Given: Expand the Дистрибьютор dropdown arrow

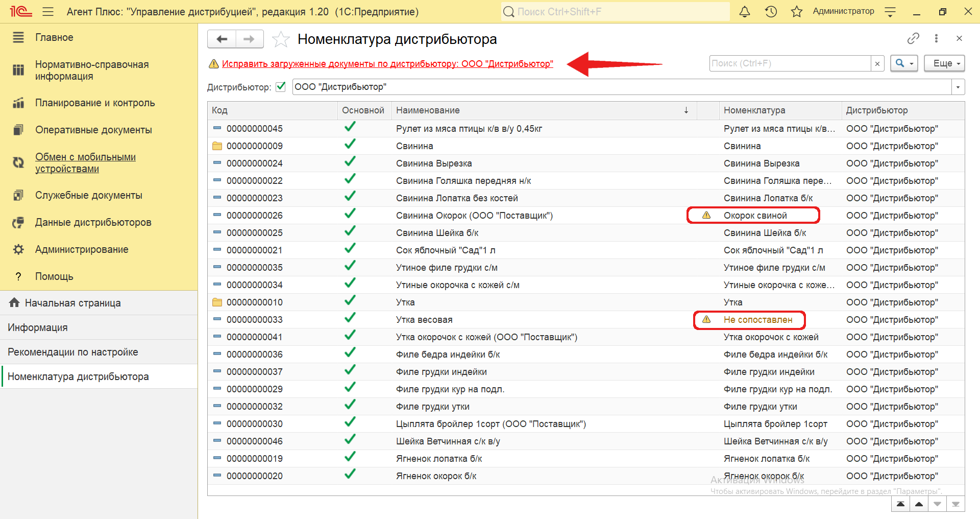Looking at the screenshot, I should [x=958, y=87].
